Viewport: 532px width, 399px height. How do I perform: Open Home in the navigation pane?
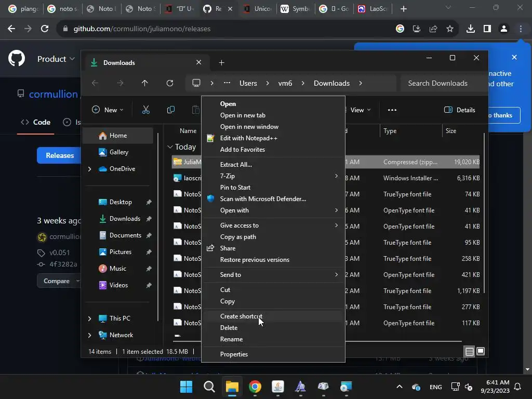(118, 136)
